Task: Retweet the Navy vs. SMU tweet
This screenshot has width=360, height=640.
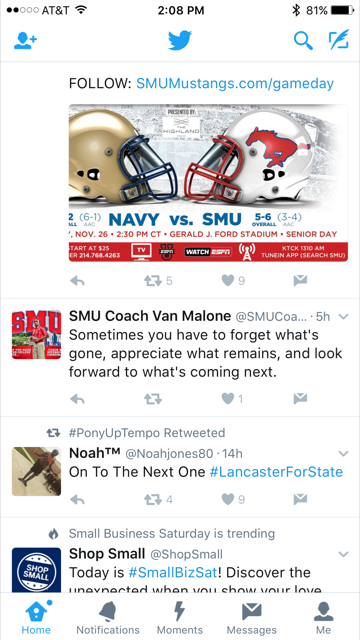Action: point(153,281)
